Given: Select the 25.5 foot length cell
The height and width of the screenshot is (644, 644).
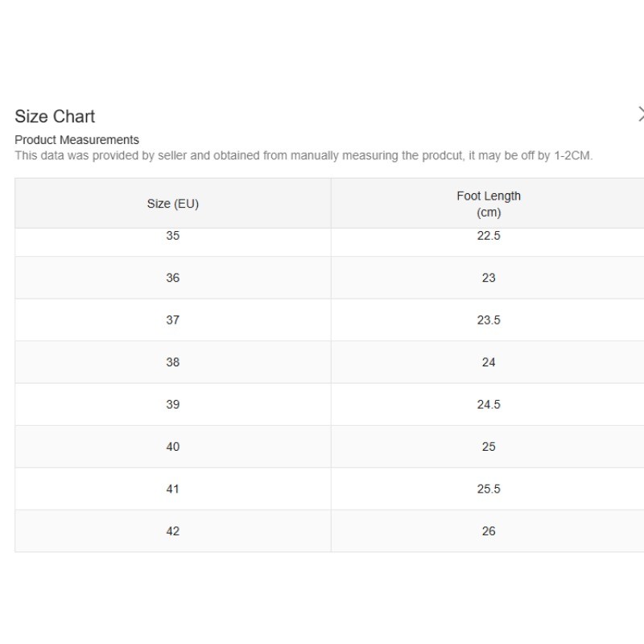Looking at the screenshot, I should [489, 489].
